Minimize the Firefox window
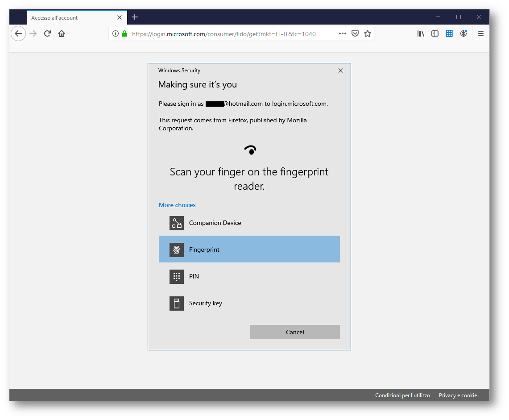This screenshot has height=420, width=509. coord(438,17)
